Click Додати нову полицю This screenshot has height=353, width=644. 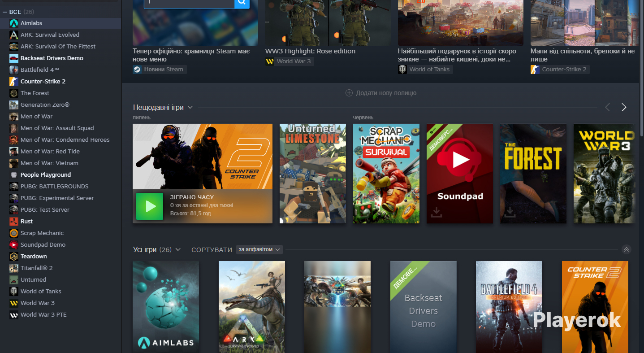[x=381, y=93]
